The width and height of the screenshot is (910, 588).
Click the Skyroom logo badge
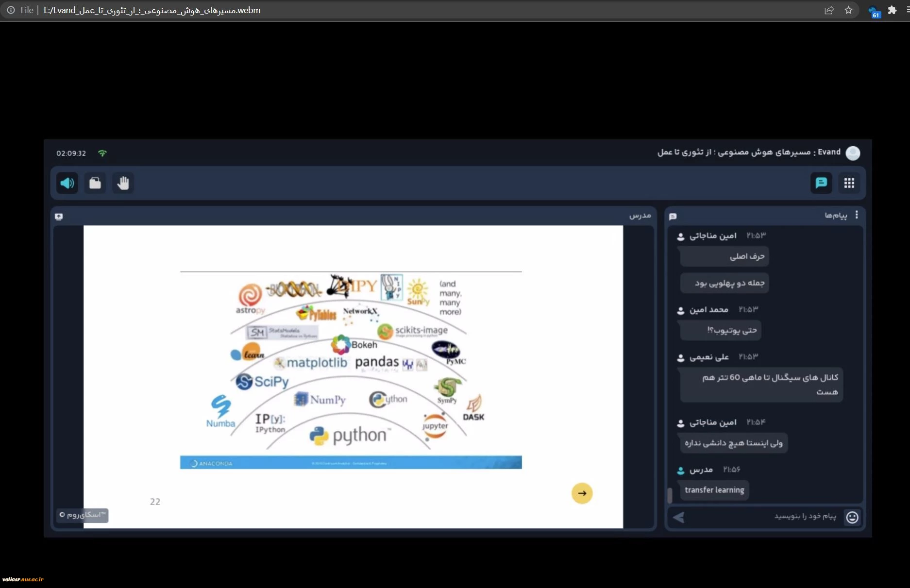pos(83,515)
